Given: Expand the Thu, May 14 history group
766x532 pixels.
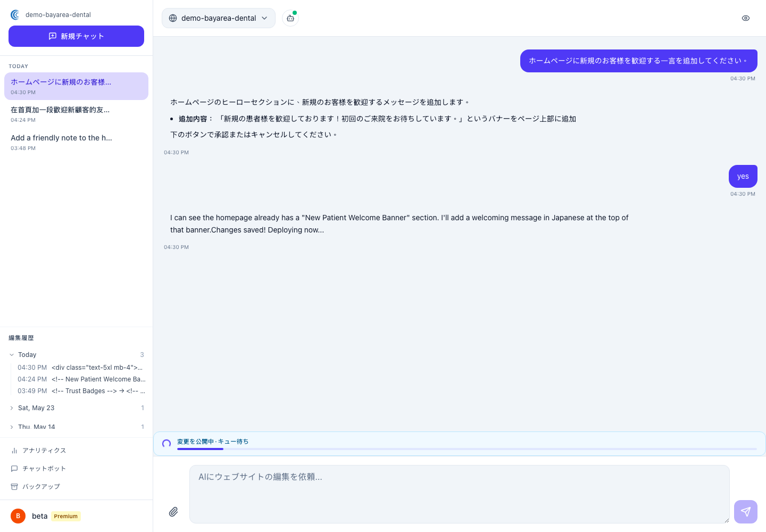Looking at the screenshot, I should [76, 427].
